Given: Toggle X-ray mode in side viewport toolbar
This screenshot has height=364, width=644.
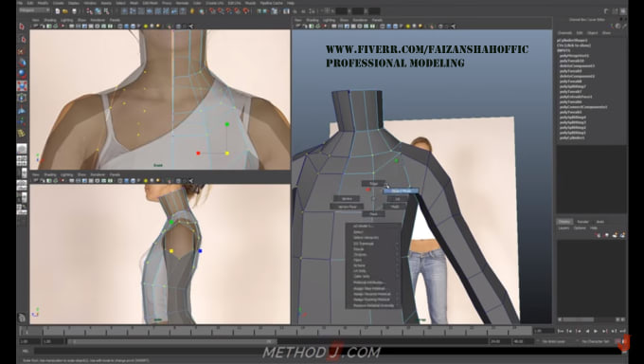Looking at the screenshot, I should 178,180.
